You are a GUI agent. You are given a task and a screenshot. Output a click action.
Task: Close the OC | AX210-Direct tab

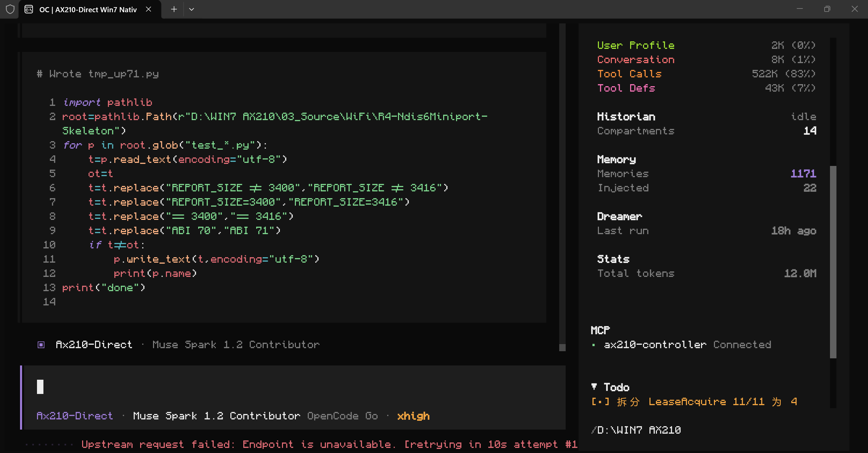point(148,9)
